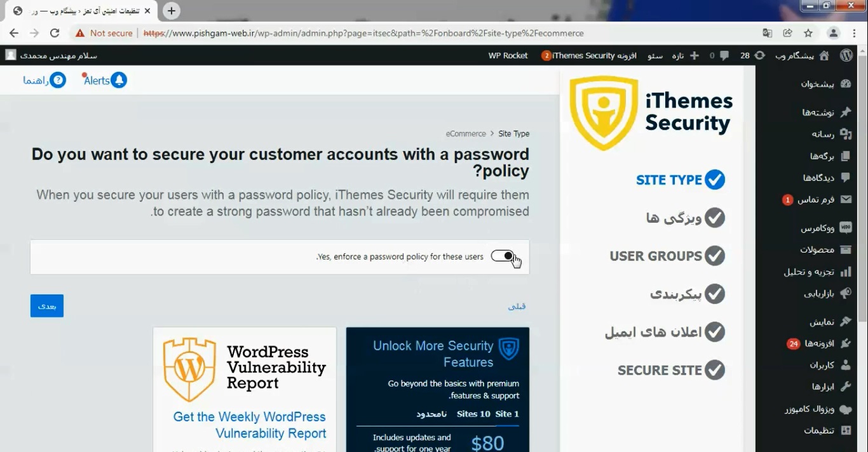Open افزونه‌ها plugins menu in sidebar
Image resolution: width=868 pixels, height=452 pixels.
[x=820, y=343]
